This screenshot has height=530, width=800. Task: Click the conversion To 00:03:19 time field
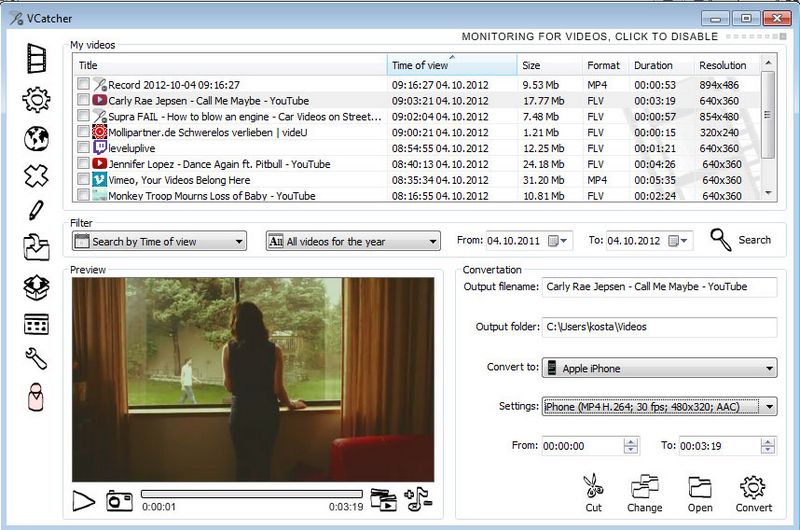[x=719, y=445]
